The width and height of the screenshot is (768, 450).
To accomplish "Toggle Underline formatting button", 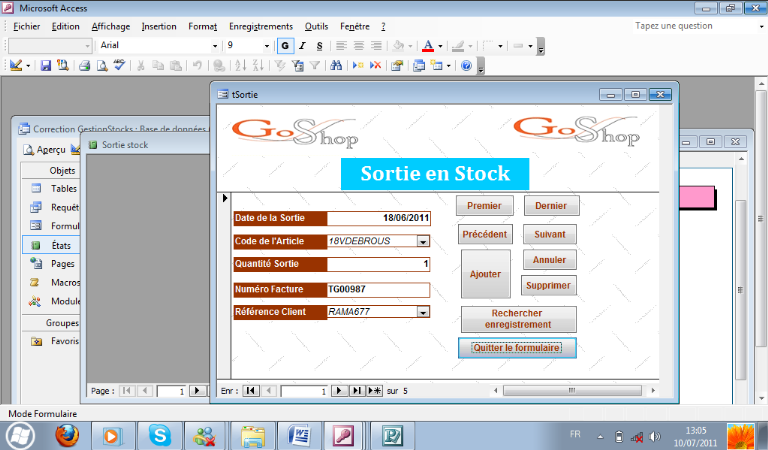I will pos(319,45).
